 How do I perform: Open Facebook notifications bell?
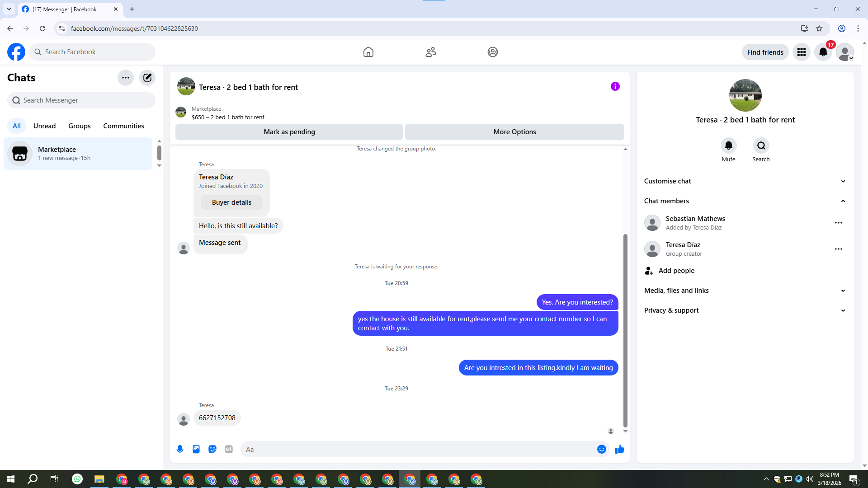click(823, 52)
